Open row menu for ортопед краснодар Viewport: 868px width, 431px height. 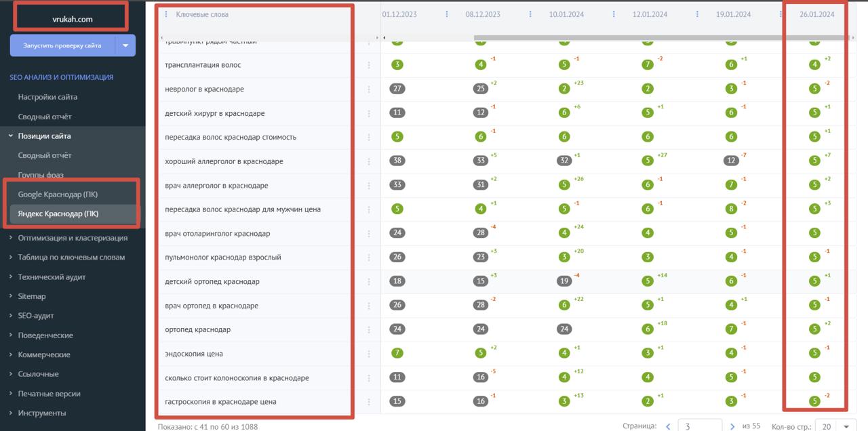click(x=369, y=330)
